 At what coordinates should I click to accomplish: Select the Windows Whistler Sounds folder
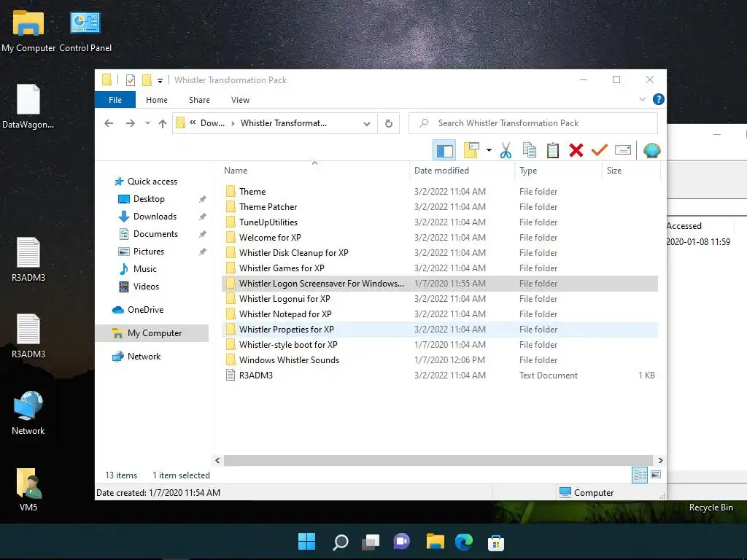[x=440, y=360]
